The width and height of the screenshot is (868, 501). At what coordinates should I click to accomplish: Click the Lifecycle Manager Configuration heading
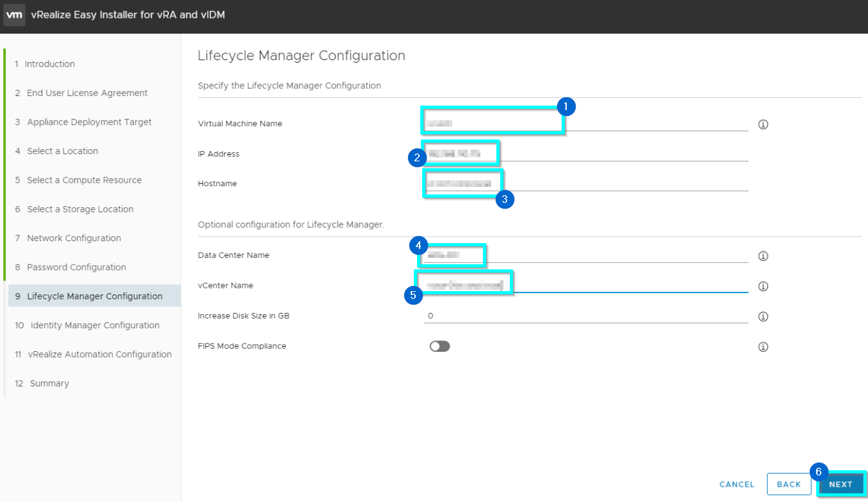(301, 56)
